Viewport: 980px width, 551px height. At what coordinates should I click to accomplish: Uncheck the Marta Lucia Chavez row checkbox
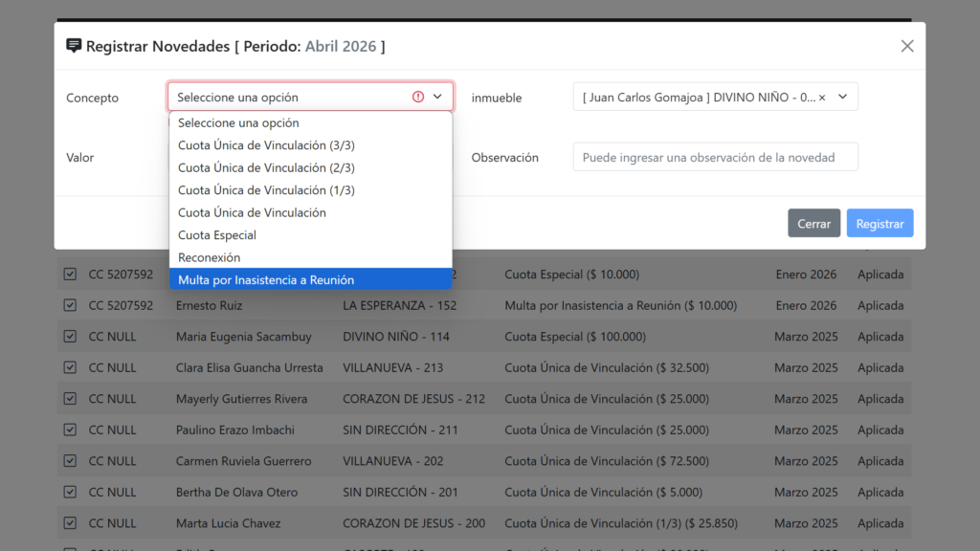[x=70, y=523]
